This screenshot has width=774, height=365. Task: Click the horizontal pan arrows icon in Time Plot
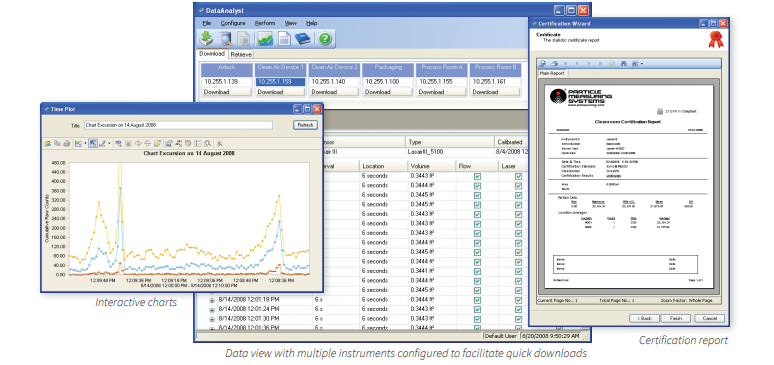pos(138,144)
